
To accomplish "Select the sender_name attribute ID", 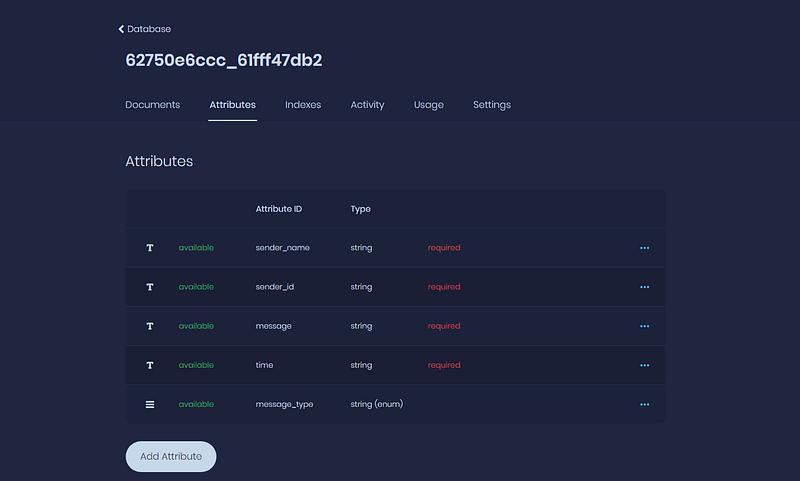I will 283,248.
